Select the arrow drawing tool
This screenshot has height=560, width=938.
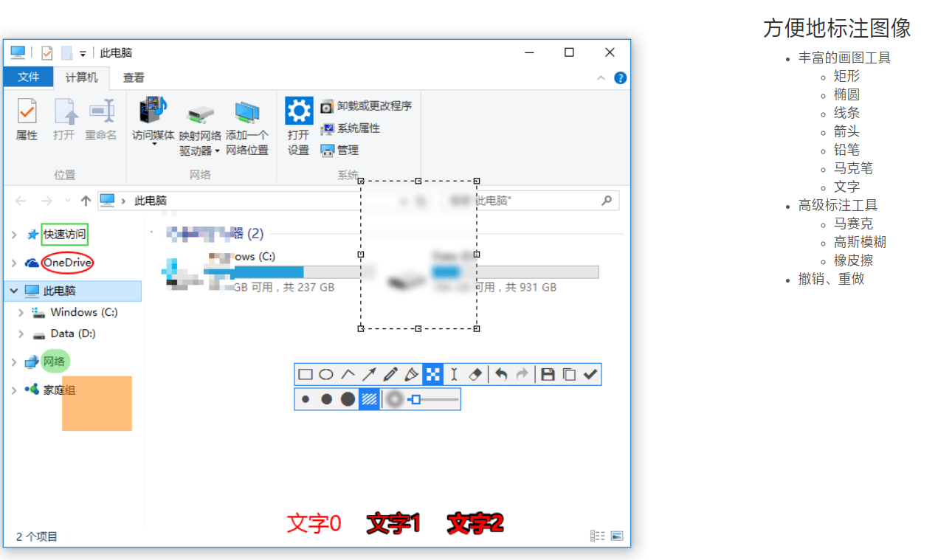coord(369,375)
